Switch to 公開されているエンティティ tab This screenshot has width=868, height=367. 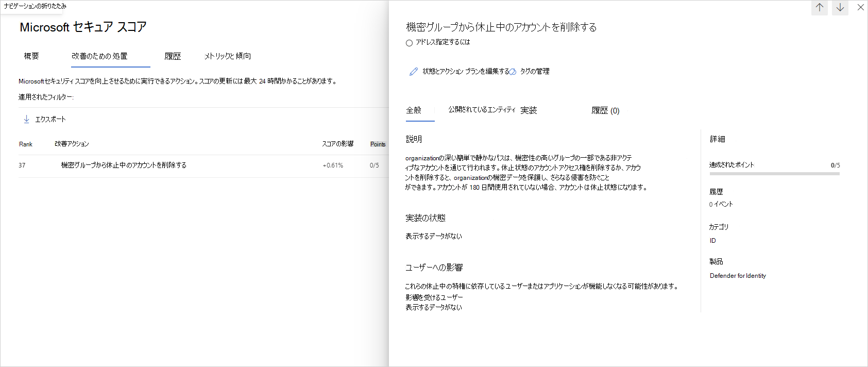tap(481, 110)
